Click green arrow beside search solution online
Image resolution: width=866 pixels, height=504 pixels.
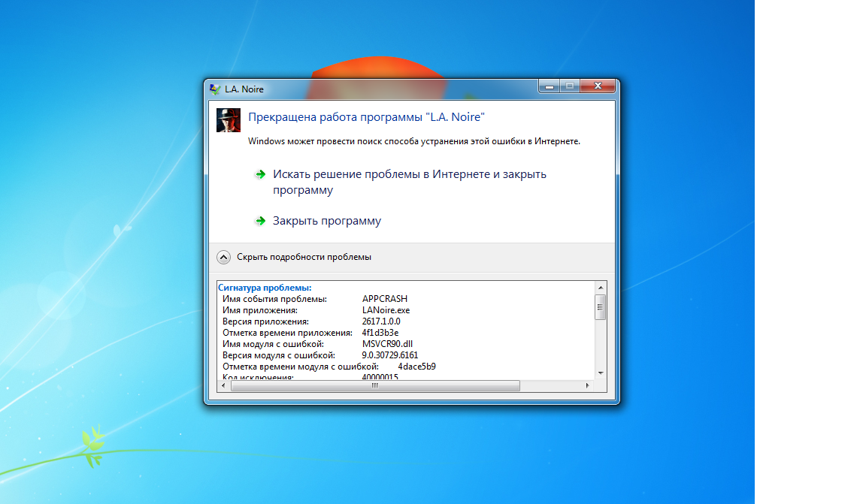click(x=260, y=174)
